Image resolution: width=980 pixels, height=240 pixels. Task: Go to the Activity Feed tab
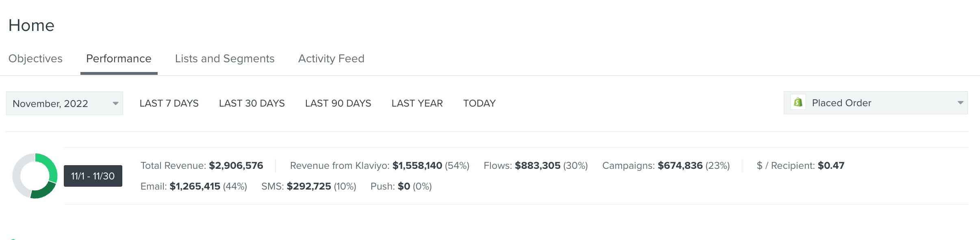[x=331, y=59]
